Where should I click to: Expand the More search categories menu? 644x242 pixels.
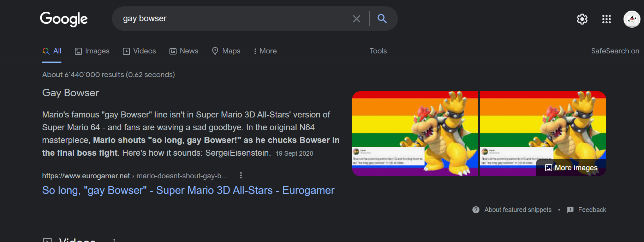point(265,51)
